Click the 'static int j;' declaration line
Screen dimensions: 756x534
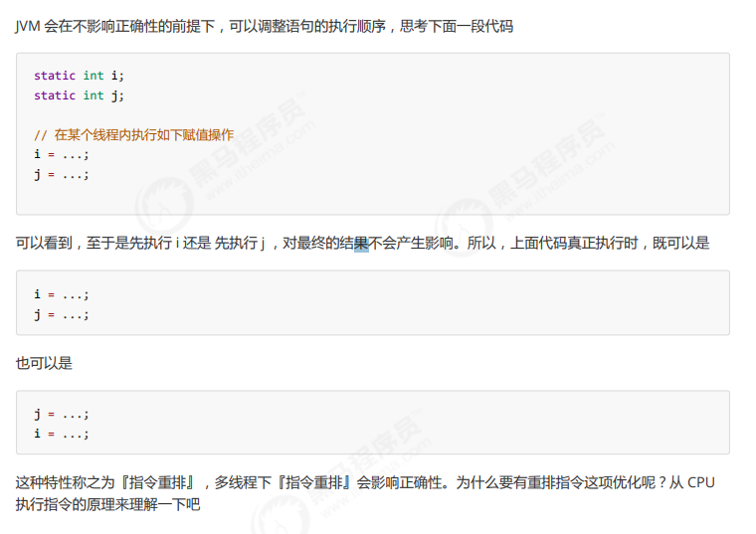[x=79, y=95]
